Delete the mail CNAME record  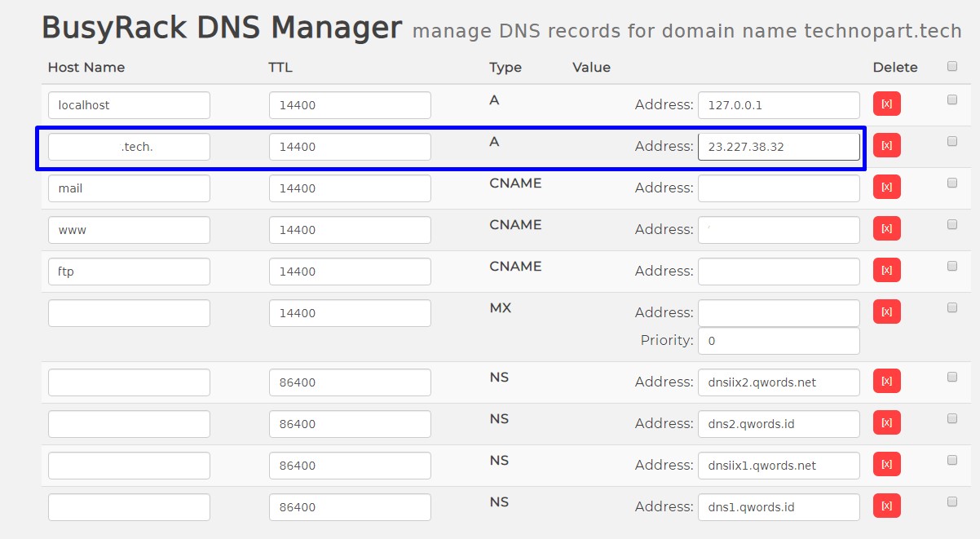pos(886,188)
